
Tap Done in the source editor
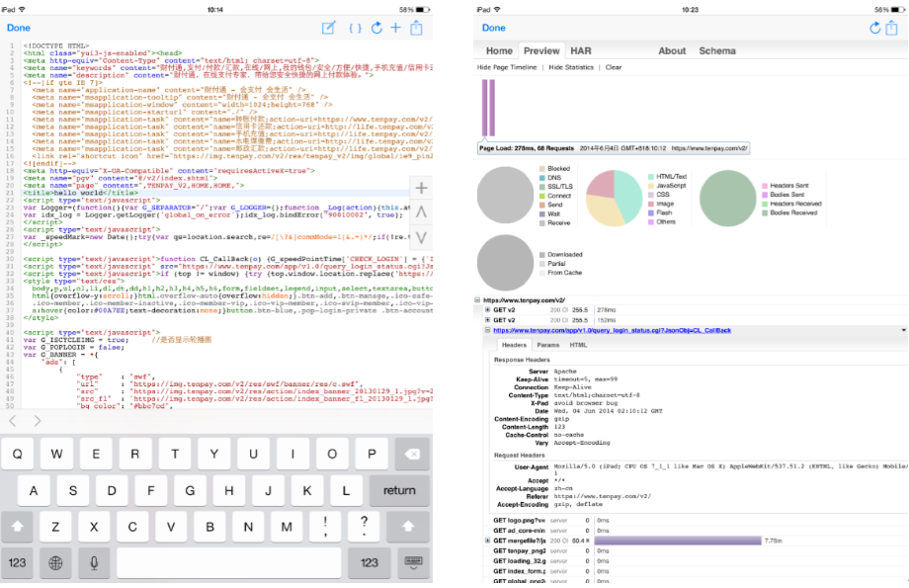pos(18,28)
